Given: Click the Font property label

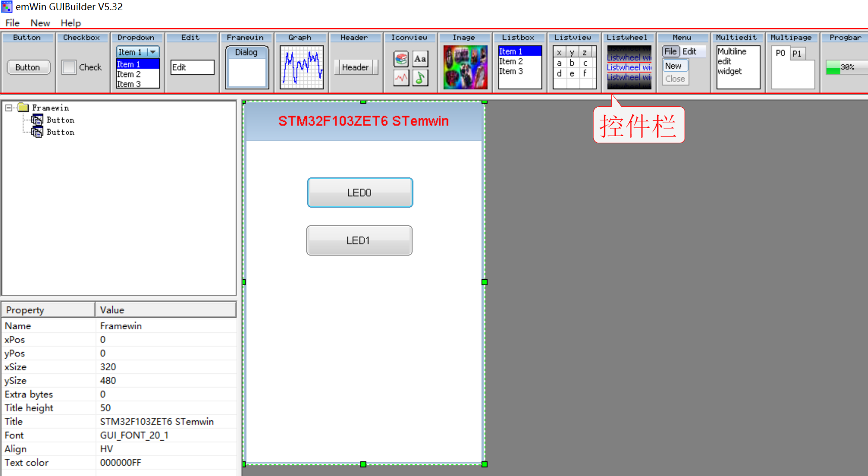Looking at the screenshot, I should point(14,436).
